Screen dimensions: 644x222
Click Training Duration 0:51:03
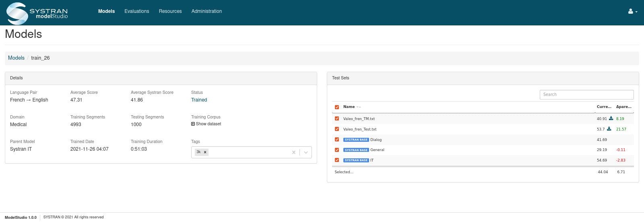coord(139,149)
